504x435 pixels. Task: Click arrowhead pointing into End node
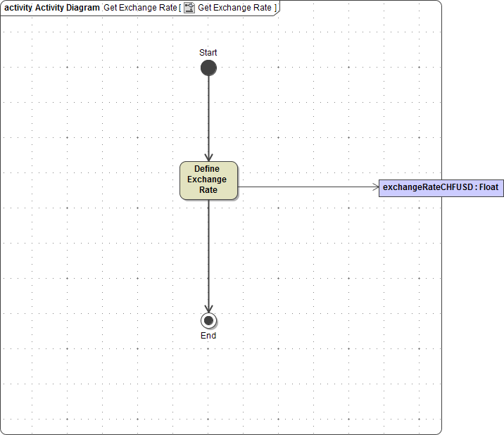point(208,308)
